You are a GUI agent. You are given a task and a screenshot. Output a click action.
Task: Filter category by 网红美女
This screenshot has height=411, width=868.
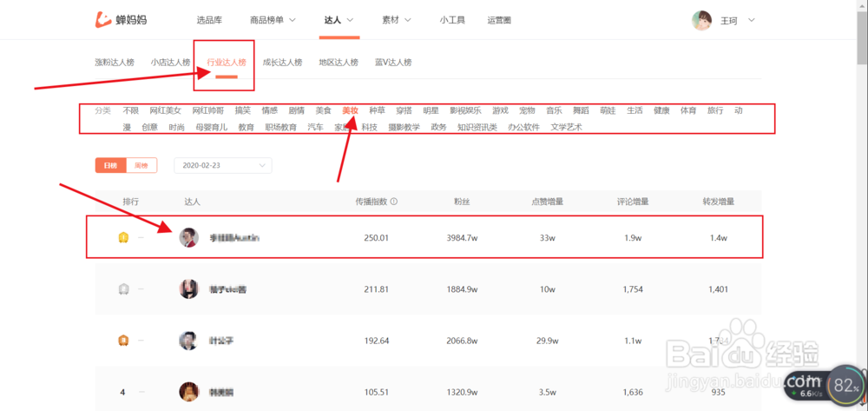(166, 110)
